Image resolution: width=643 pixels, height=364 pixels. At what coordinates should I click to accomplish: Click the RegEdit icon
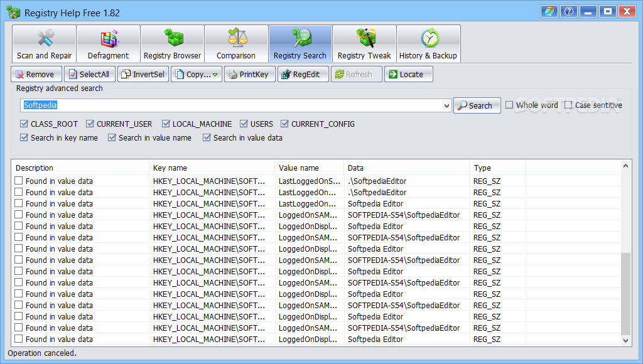pyautogui.click(x=286, y=74)
